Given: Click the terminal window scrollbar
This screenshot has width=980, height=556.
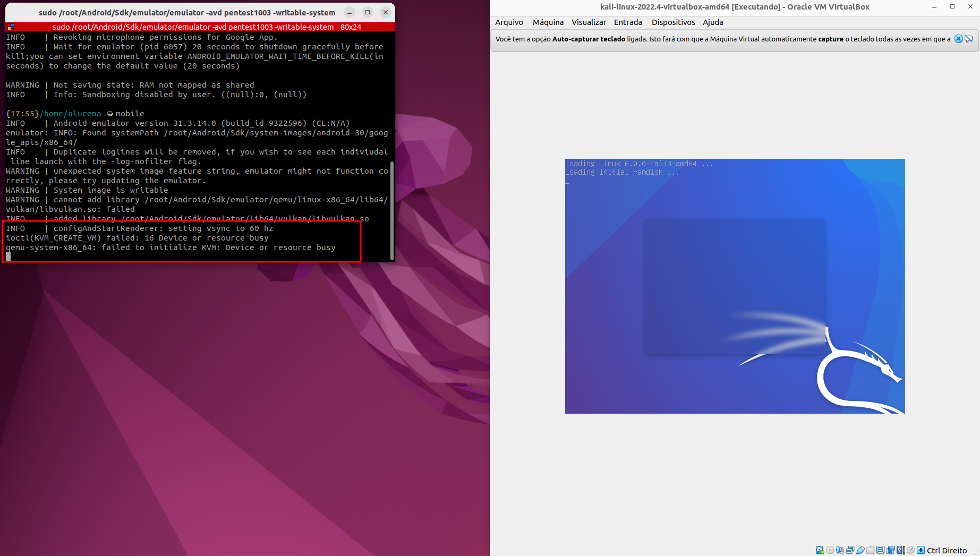Looking at the screenshot, I should (x=392, y=210).
